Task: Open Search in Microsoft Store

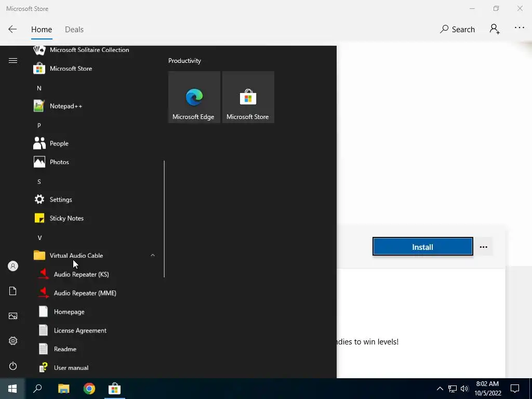Action: click(x=457, y=30)
